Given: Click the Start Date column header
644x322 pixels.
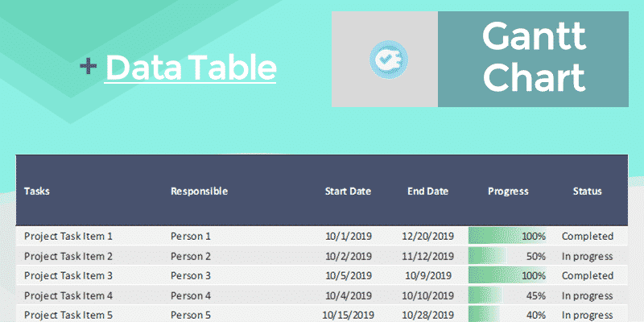Looking at the screenshot, I should (x=348, y=192).
